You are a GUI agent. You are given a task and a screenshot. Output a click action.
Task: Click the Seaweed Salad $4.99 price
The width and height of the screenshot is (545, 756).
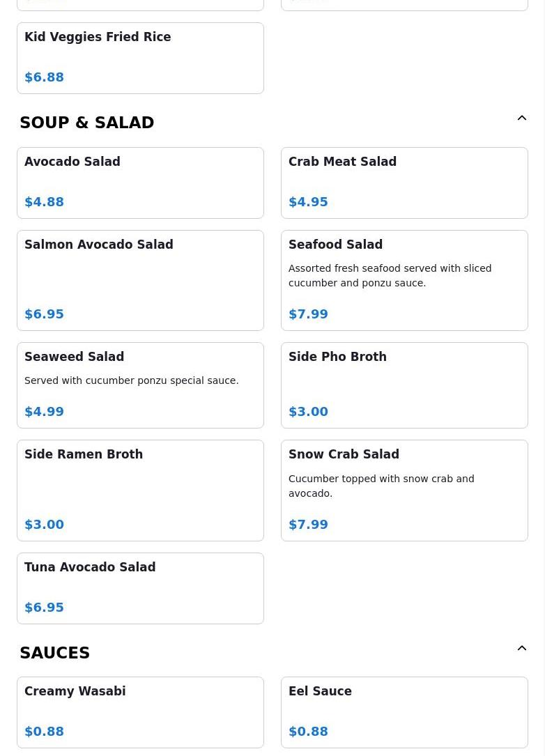(44, 412)
